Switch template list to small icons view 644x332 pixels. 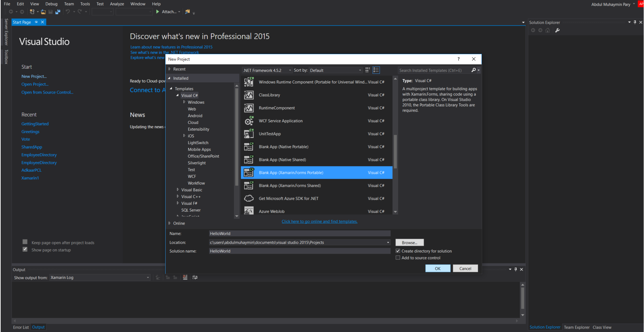tap(367, 70)
